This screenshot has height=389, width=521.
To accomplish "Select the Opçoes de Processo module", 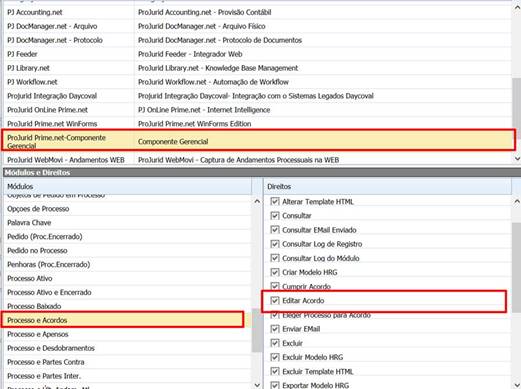I will (x=127, y=209).
